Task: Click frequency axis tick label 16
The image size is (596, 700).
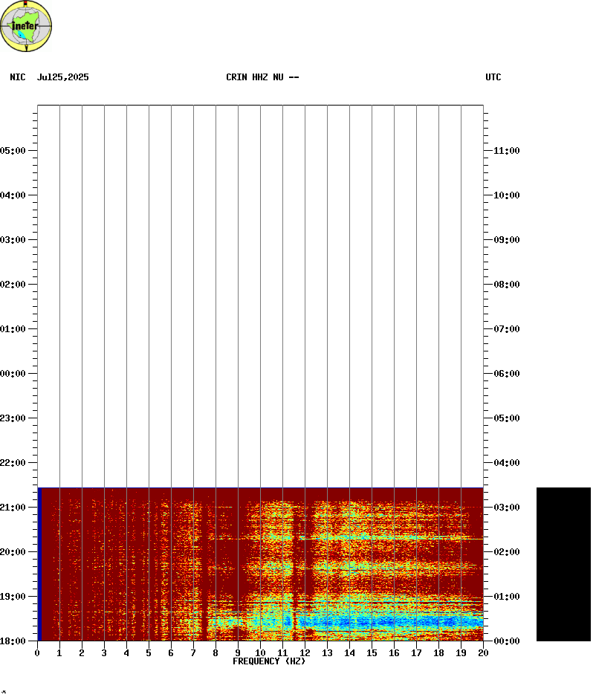Action: coord(394,653)
